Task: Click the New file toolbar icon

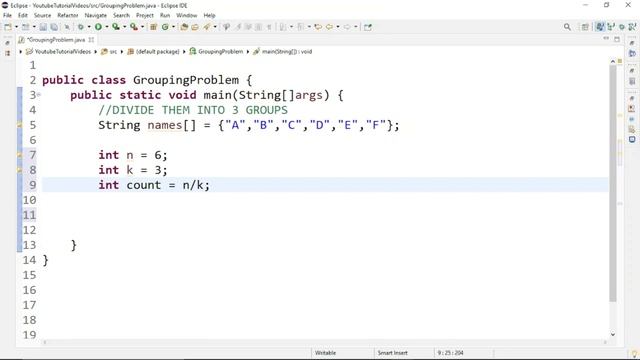Action: (8, 27)
